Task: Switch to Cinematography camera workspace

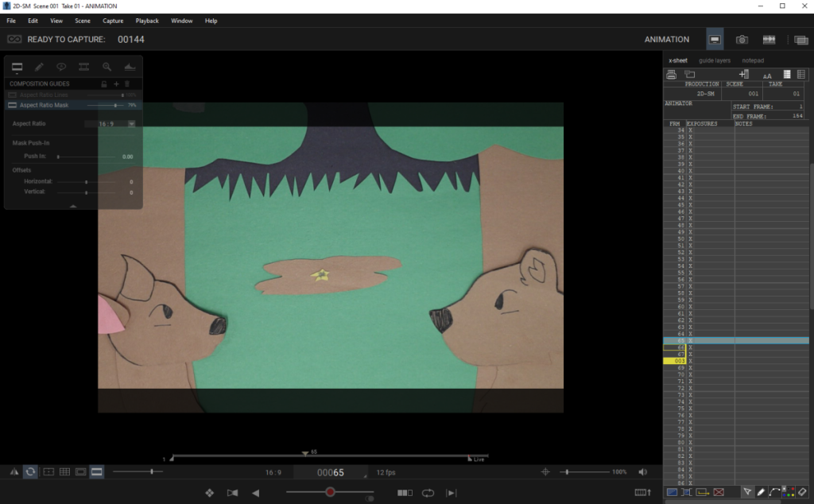Action: click(742, 40)
